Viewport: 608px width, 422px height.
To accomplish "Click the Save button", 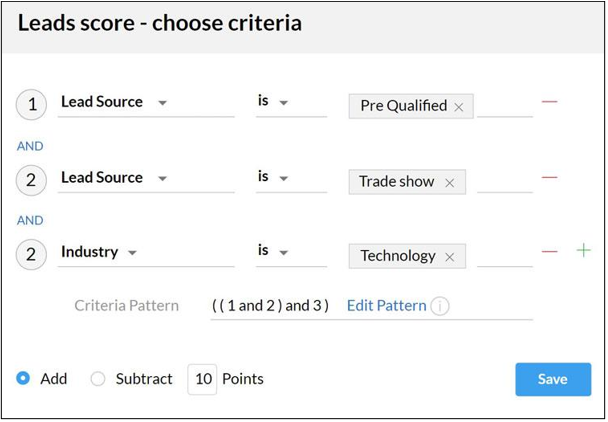I will [553, 379].
